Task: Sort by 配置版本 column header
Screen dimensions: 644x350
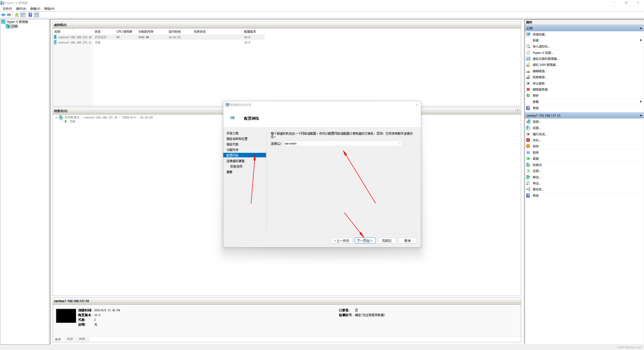Action: pos(253,32)
